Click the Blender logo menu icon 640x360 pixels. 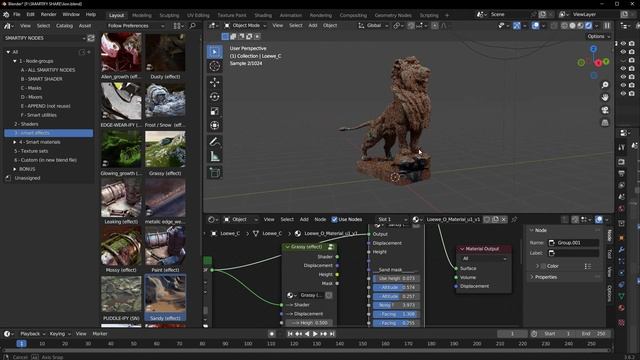click(x=6, y=15)
